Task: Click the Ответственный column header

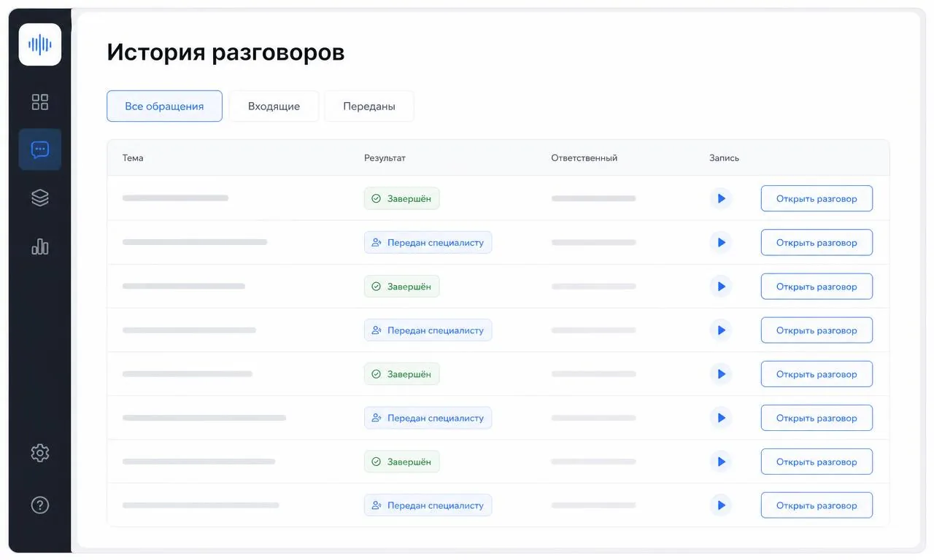Action: (584, 157)
